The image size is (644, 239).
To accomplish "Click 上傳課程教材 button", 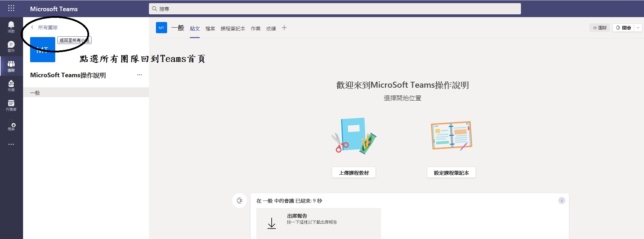I will [354, 173].
